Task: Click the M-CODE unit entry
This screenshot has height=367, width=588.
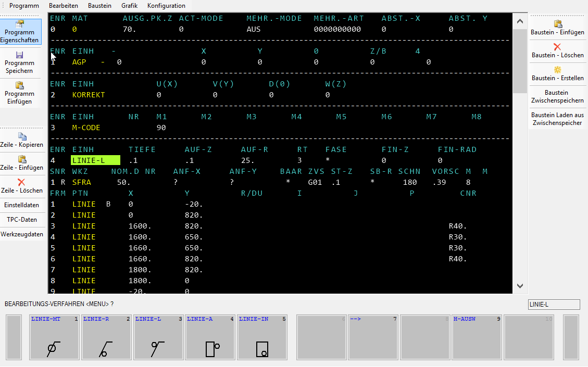Action: coord(86,128)
